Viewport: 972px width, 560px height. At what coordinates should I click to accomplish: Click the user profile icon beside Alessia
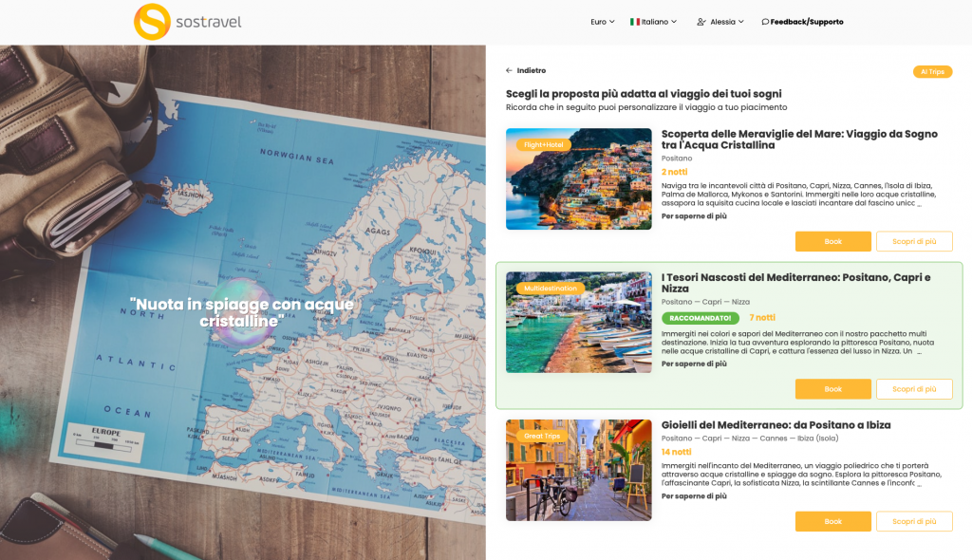[x=700, y=21]
